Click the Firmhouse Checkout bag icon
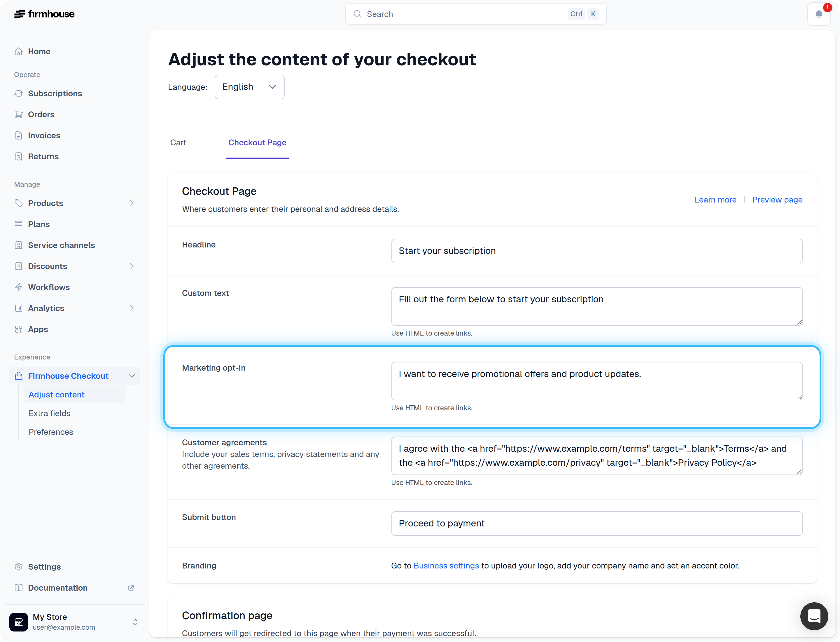840x642 pixels. 18,376
